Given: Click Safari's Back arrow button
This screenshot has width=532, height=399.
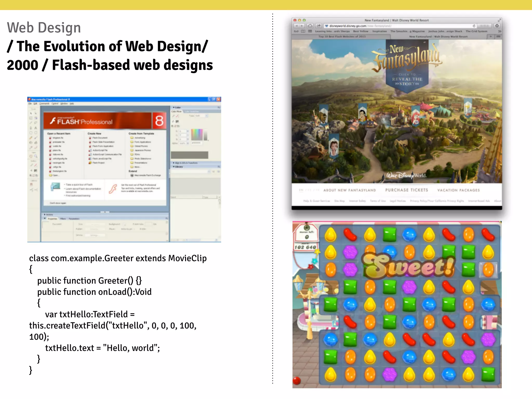Looking at the screenshot, I should click(x=296, y=26).
